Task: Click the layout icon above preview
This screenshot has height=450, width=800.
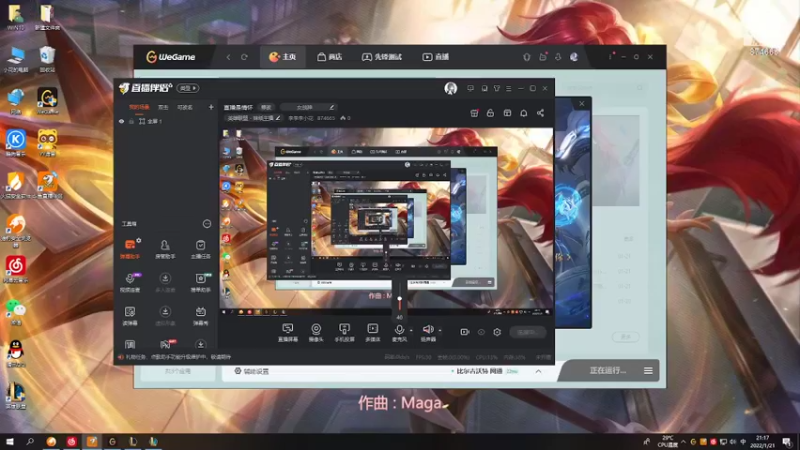Action: click(507, 113)
